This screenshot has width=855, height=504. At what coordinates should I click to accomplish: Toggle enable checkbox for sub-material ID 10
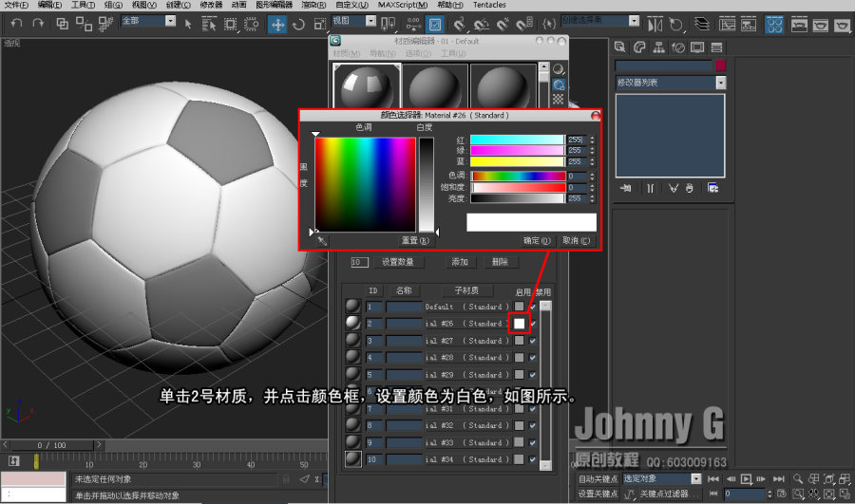coord(533,459)
